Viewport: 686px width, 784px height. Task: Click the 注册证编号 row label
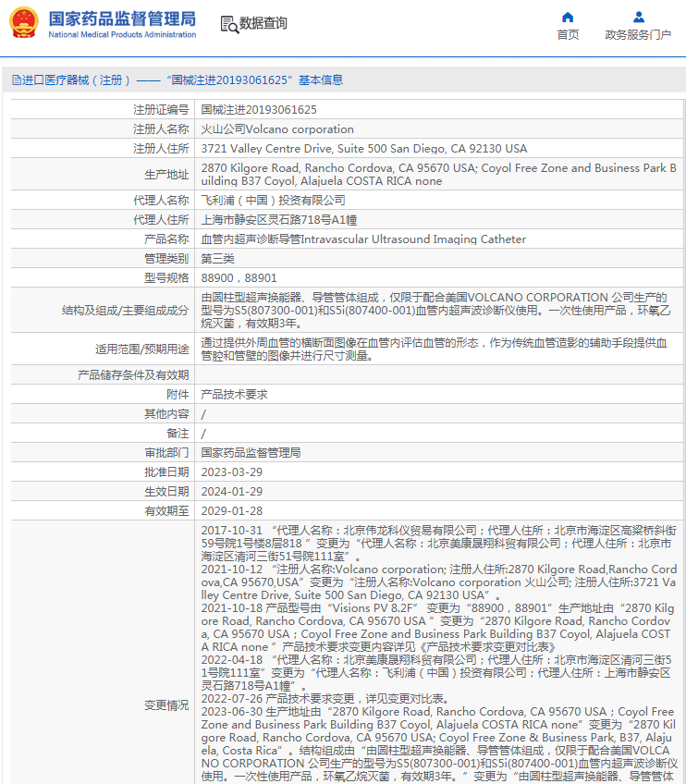coord(161,109)
